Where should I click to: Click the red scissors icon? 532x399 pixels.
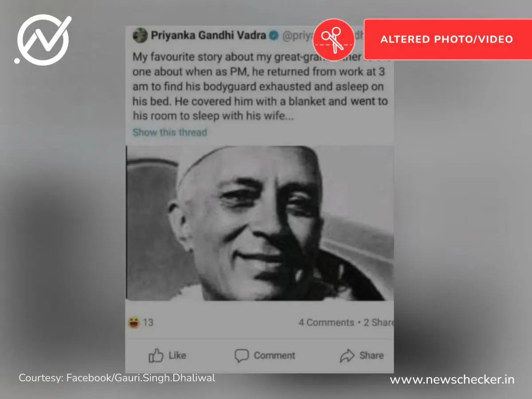pos(333,39)
